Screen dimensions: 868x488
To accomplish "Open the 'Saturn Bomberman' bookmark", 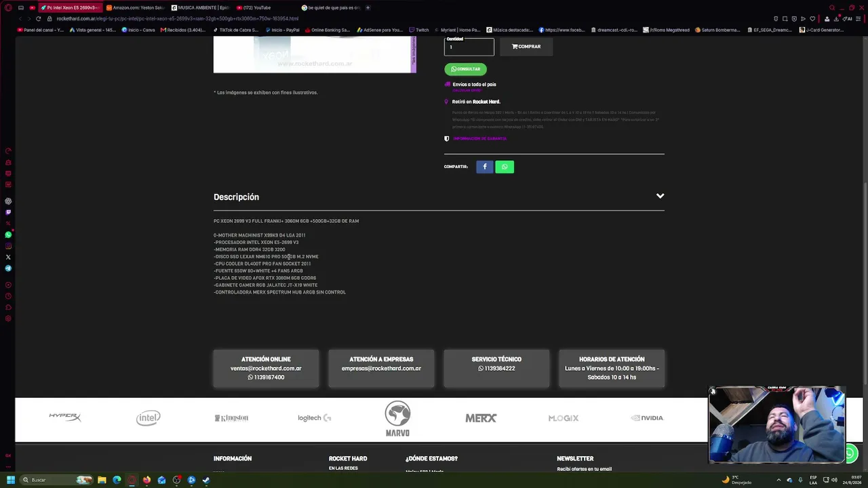I will point(717,30).
